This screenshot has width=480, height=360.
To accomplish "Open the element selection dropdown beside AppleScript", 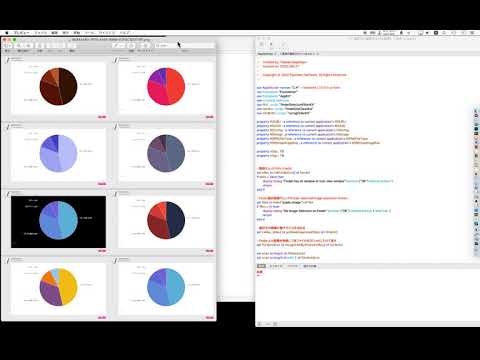I will point(299,54).
